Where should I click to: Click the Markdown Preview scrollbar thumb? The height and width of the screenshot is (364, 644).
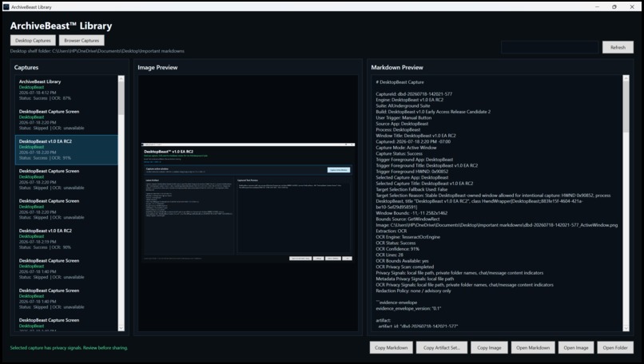pyautogui.click(x=626, y=107)
